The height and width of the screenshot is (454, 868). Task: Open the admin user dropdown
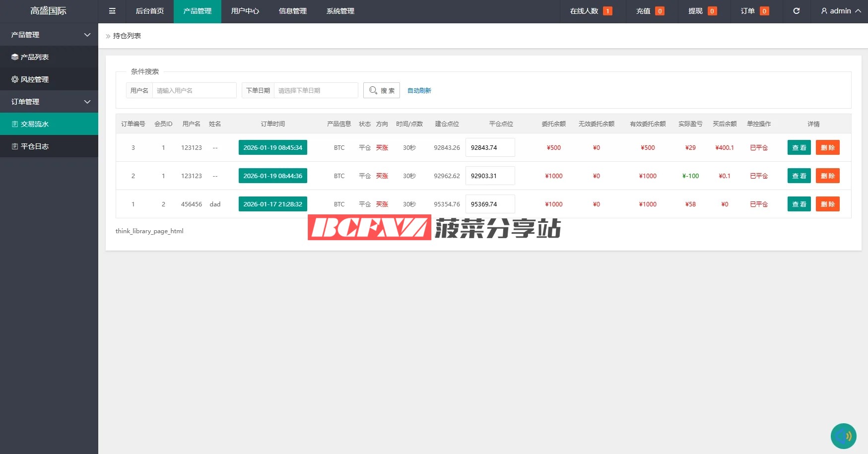[841, 11]
